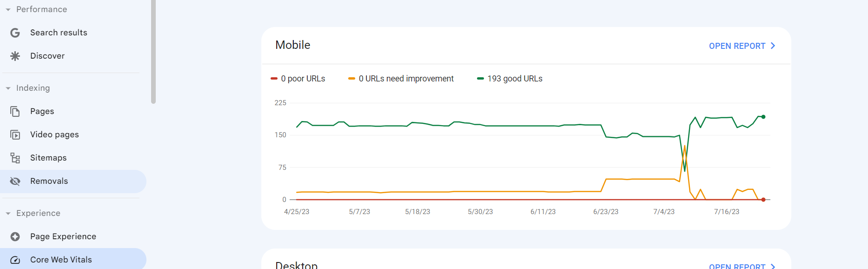
Task: Open the Desktop report
Action: pyautogui.click(x=741, y=266)
